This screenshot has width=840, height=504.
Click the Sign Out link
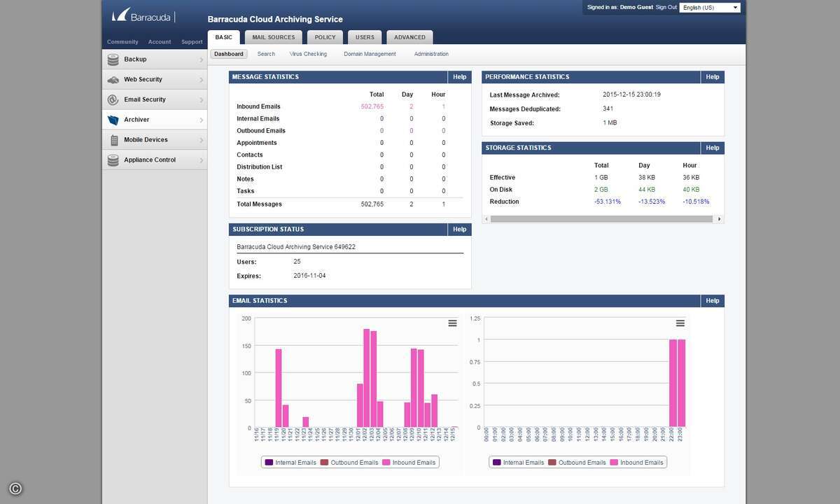[x=666, y=7]
